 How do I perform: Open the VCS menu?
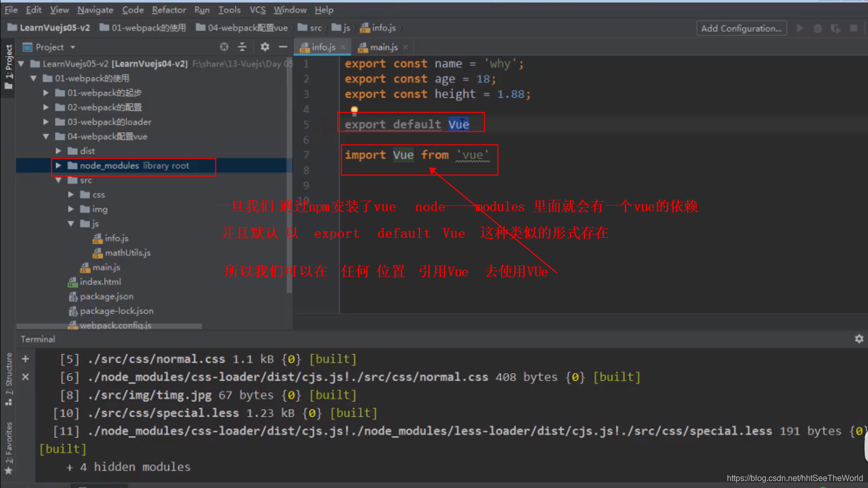pyautogui.click(x=257, y=10)
